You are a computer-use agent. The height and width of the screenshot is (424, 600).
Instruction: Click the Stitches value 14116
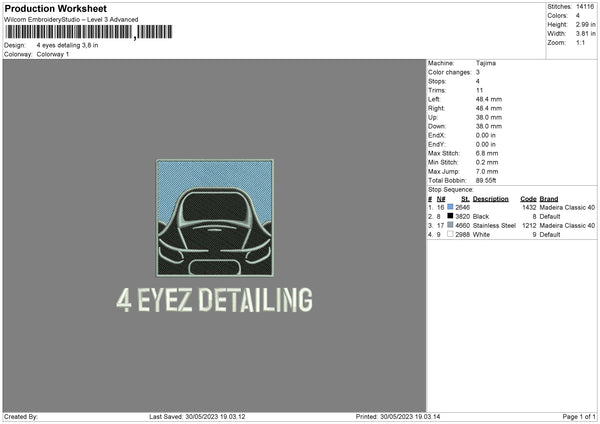pos(585,7)
